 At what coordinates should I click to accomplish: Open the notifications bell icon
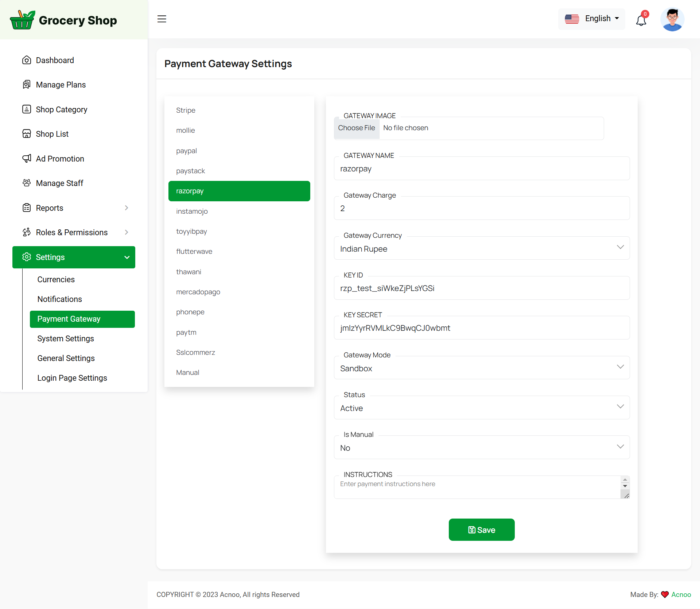(x=641, y=20)
